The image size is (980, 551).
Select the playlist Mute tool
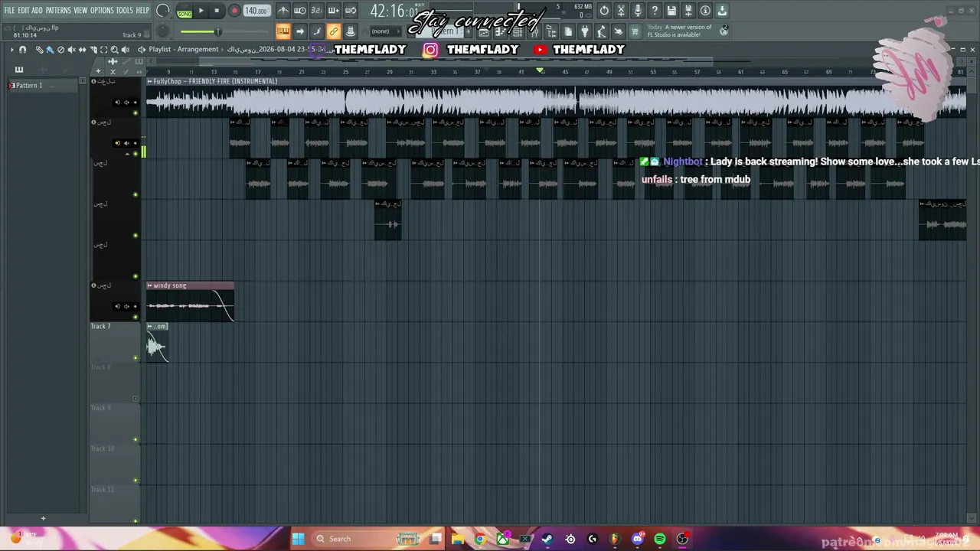71,50
